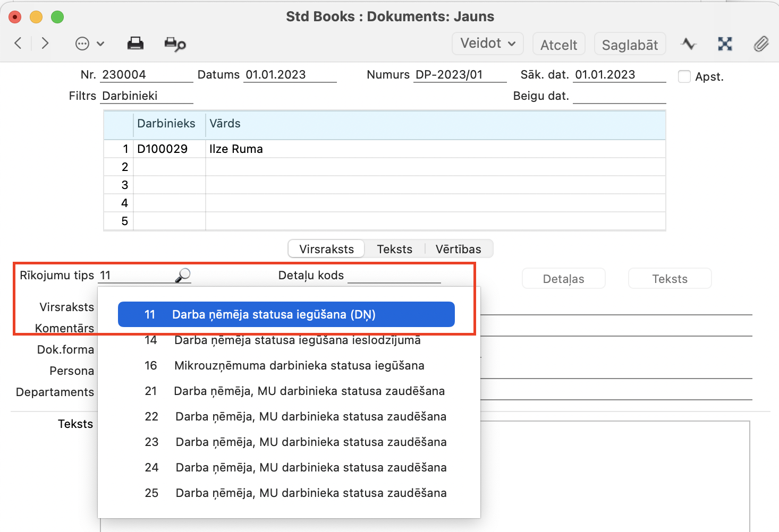Image resolution: width=779 pixels, height=532 pixels.
Task: Select employee row D100029 Ilze Ruma
Action: (x=236, y=149)
